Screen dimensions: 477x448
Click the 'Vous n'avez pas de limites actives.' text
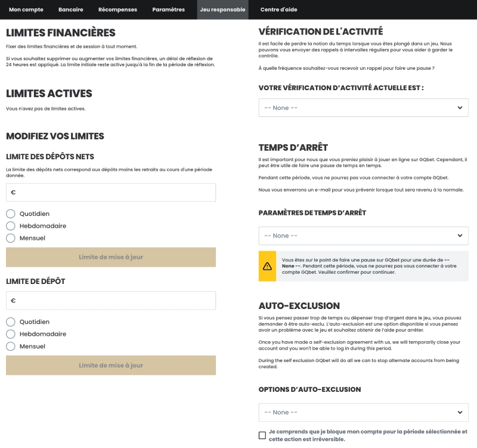pos(46,109)
